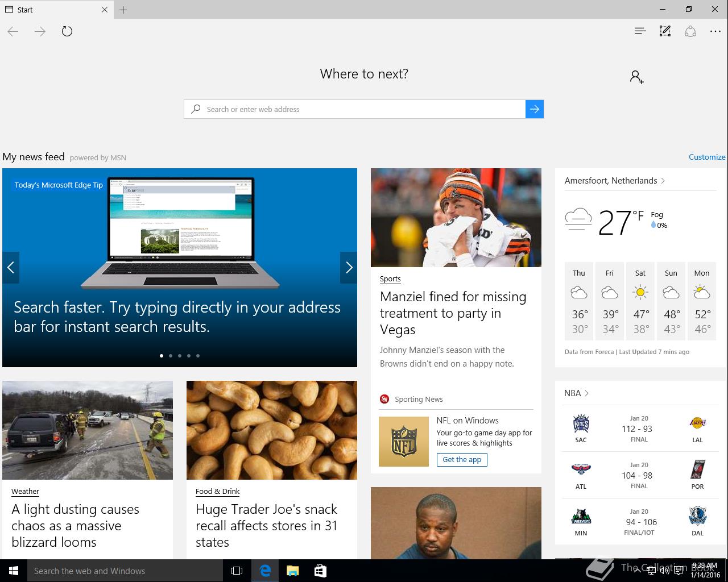Click the add user sign-in icon
The image size is (728, 582).
point(636,77)
